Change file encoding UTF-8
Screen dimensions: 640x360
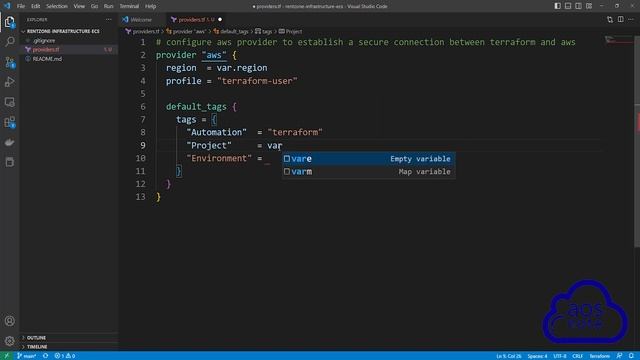click(x=560, y=356)
